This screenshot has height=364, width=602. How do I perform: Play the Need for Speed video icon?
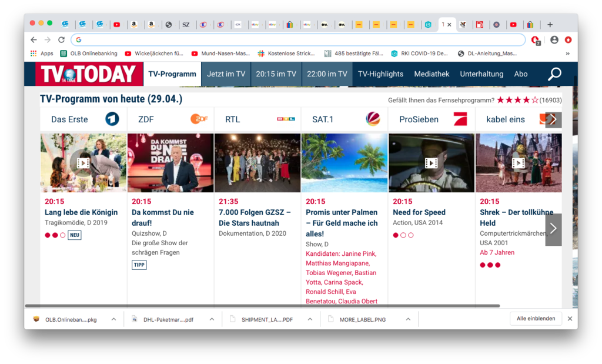(431, 163)
